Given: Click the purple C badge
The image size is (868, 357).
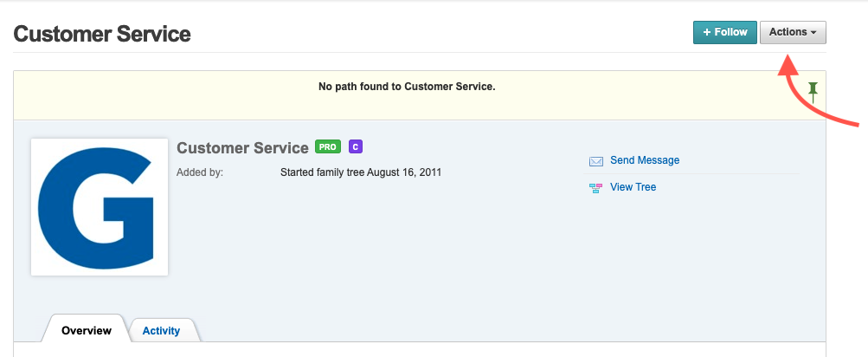Looking at the screenshot, I should pyautogui.click(x=355, y=147).
